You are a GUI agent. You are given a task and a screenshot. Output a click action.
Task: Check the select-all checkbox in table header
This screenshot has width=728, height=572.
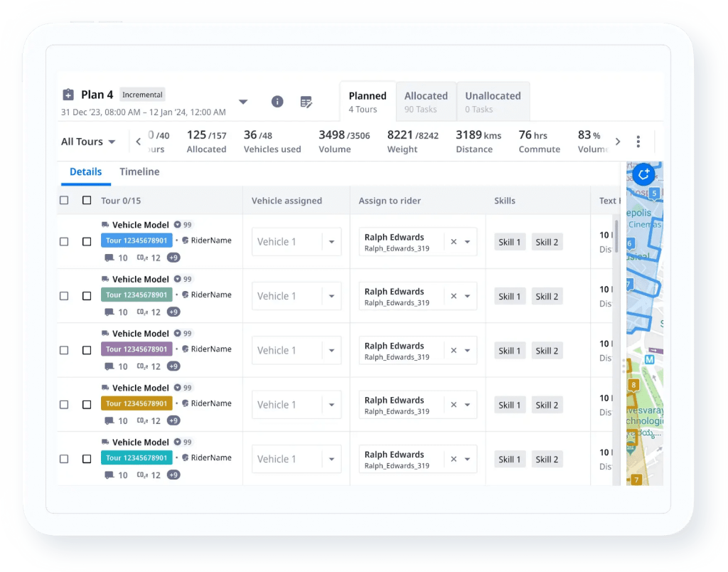click(x=63, y=200)
